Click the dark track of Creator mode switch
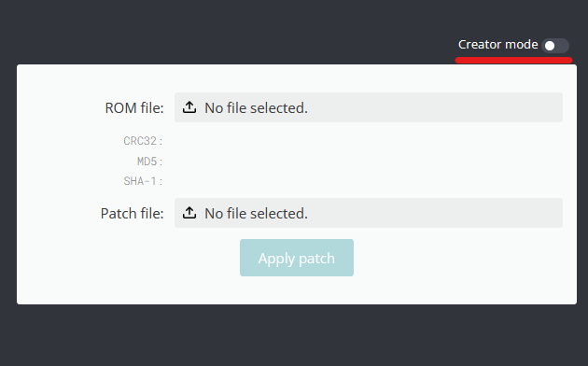Image resolution: width=588 pixels, height=366 pixels. pos(563,46)
